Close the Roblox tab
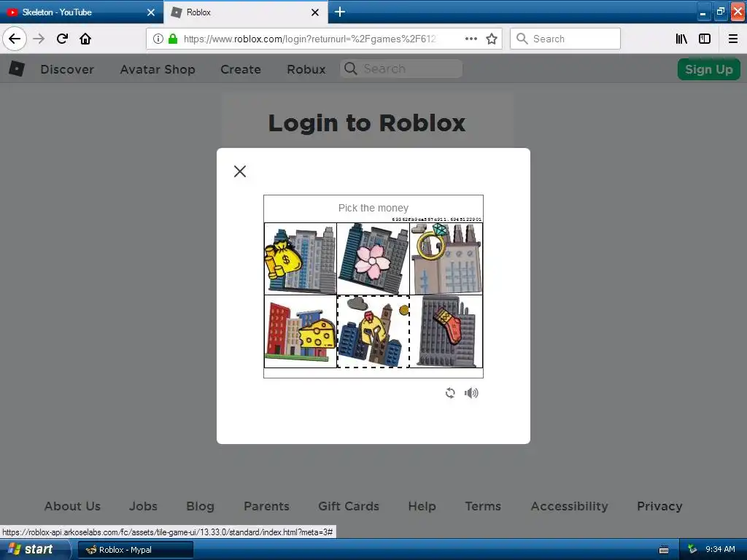Screen dimensions: 747x560 (x=315, y=12)
